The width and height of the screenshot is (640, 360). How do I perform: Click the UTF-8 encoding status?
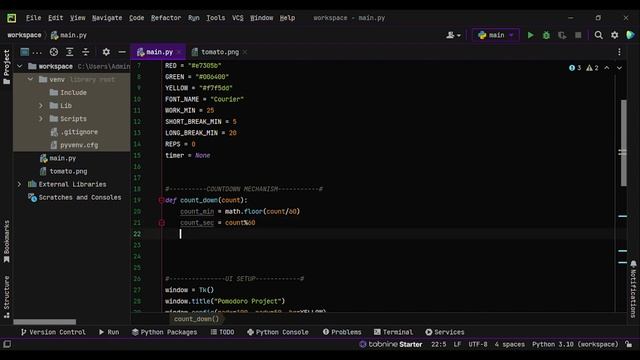478,344
